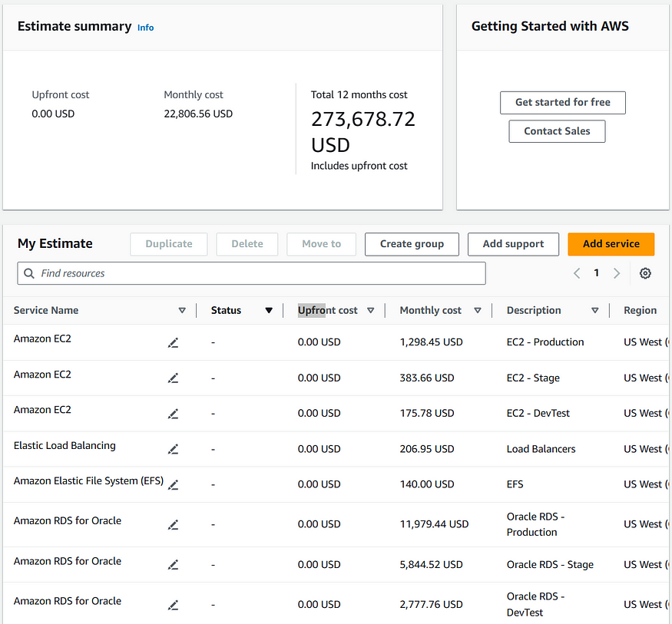Click the 383.66 USD monthly cost

click(427, 378)
